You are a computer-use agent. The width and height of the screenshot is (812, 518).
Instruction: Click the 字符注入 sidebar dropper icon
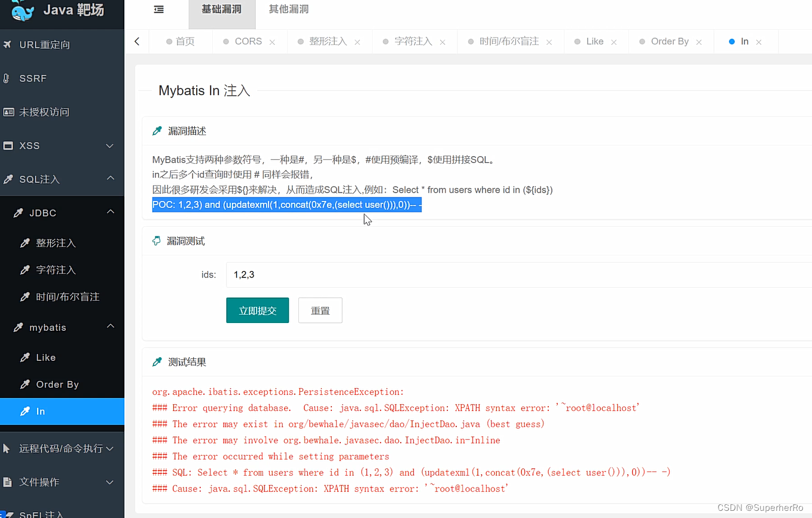click(25, 270)
